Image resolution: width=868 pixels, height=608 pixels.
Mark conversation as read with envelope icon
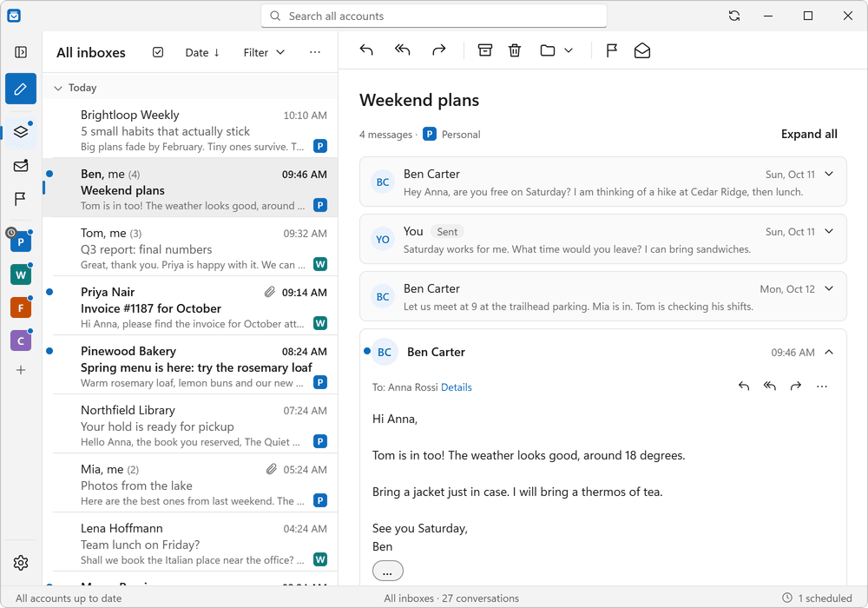(642, 50)
